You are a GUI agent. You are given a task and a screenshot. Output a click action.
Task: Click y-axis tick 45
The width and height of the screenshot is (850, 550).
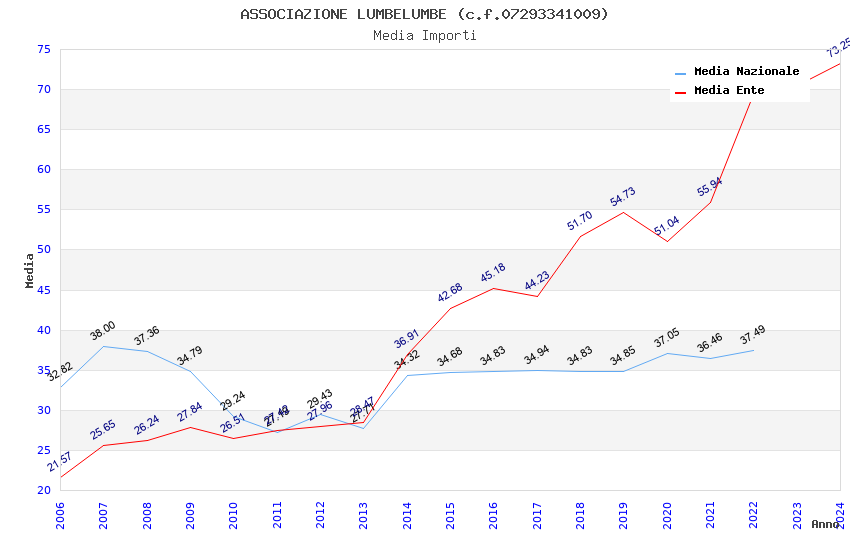tap(44, 290)
